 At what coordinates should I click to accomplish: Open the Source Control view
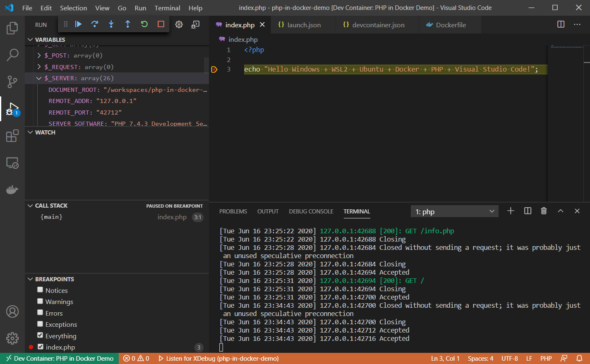pos(12,81)
